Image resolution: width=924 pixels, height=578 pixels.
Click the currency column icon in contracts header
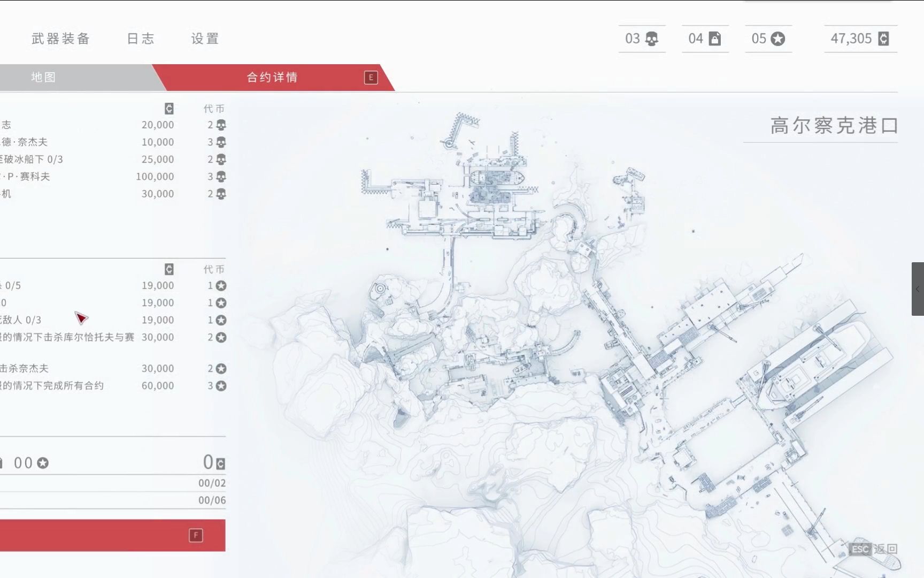pyautogui.click(x=169, y=109)
